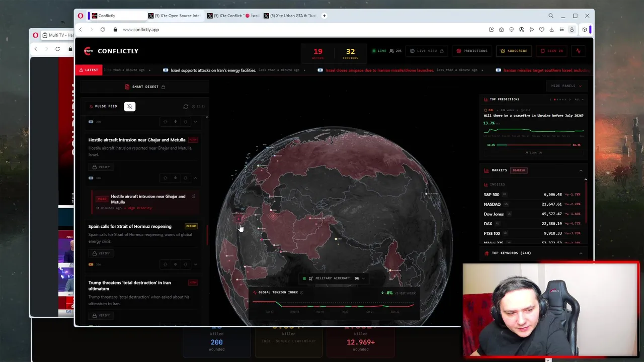This screenshot has width=644, height=362.
Task: Collapse the Hostile aircraft intrusion story sources
Action: (196, 177)
